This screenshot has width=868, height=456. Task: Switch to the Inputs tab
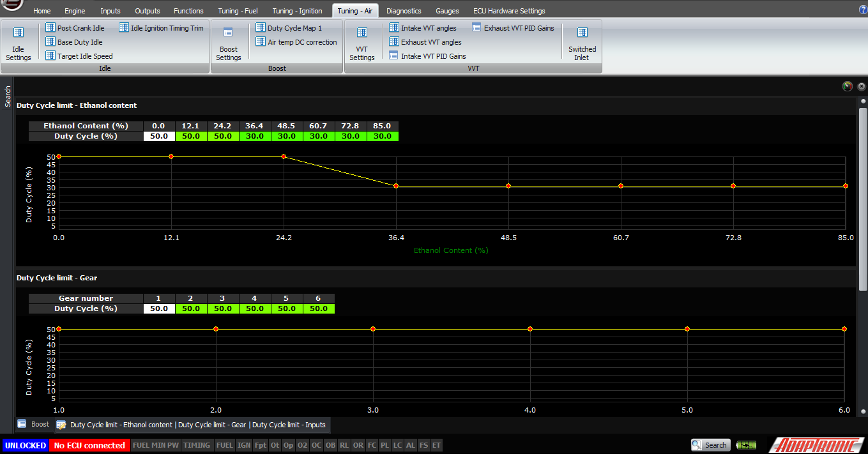[110, 11]
